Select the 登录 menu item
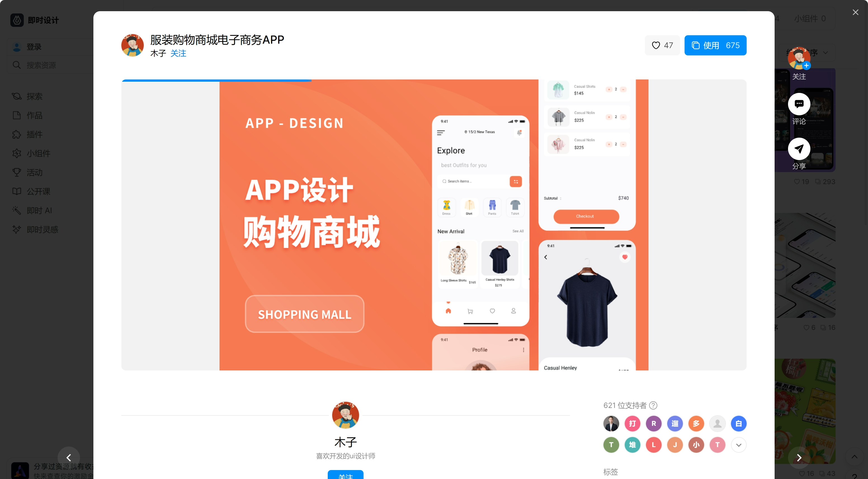Screen dimensions: 868x479 click(x=32, y=47)
